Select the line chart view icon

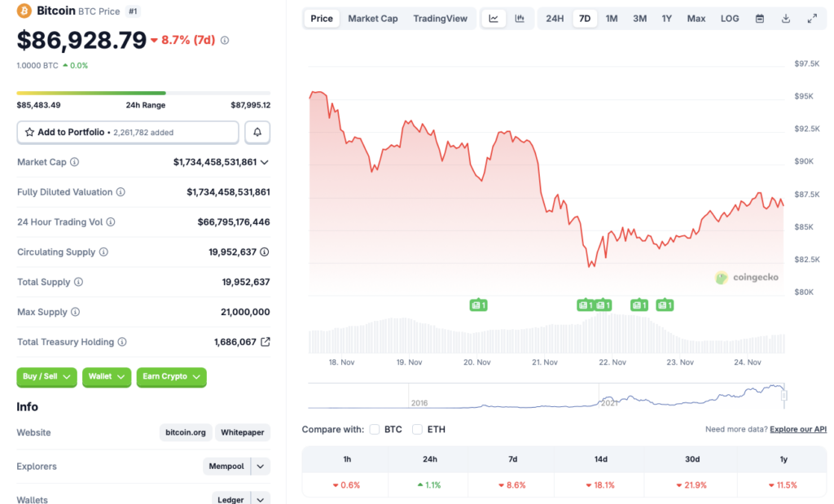tap(494, 18)
